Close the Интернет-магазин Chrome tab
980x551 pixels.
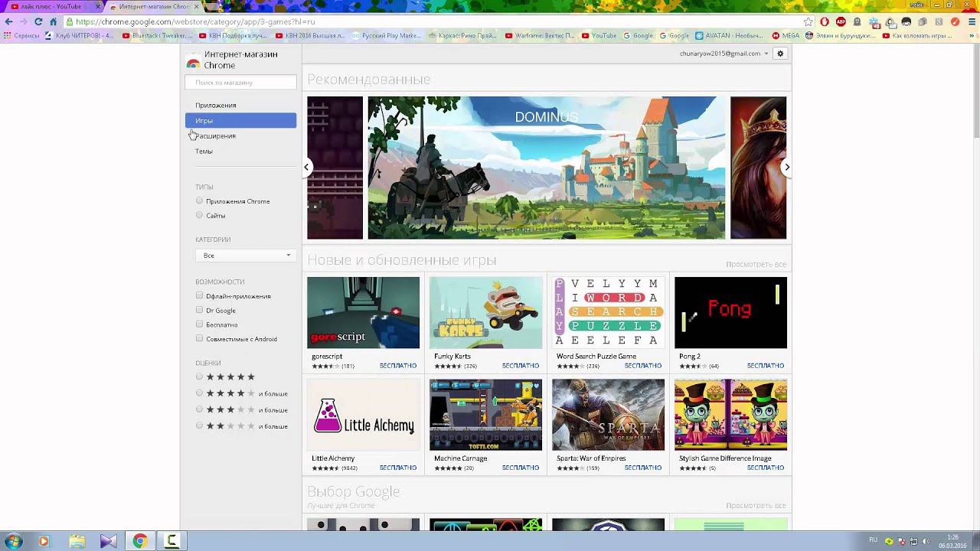coord(198,6)
